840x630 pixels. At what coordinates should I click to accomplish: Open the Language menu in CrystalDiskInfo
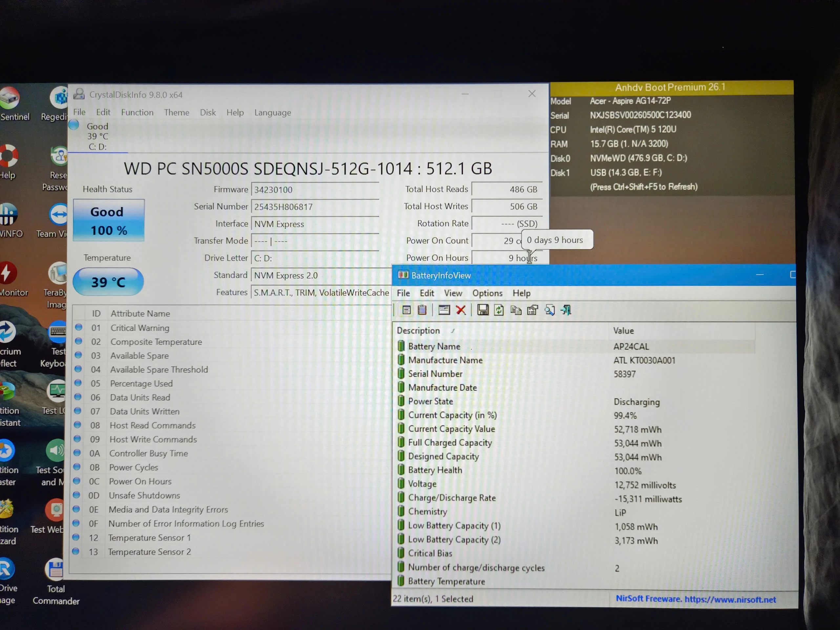pos(273,113)
